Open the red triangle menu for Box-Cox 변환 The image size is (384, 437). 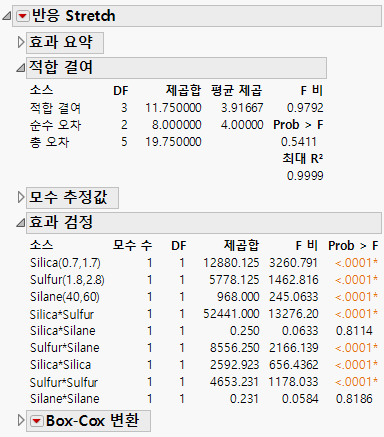[37, 421]
